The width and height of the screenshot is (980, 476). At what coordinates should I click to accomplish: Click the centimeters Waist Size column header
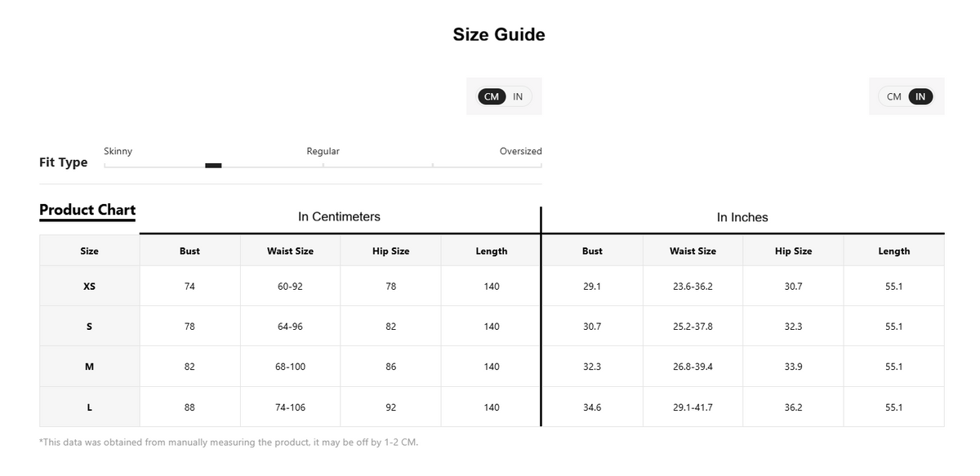tap(290, 251)
